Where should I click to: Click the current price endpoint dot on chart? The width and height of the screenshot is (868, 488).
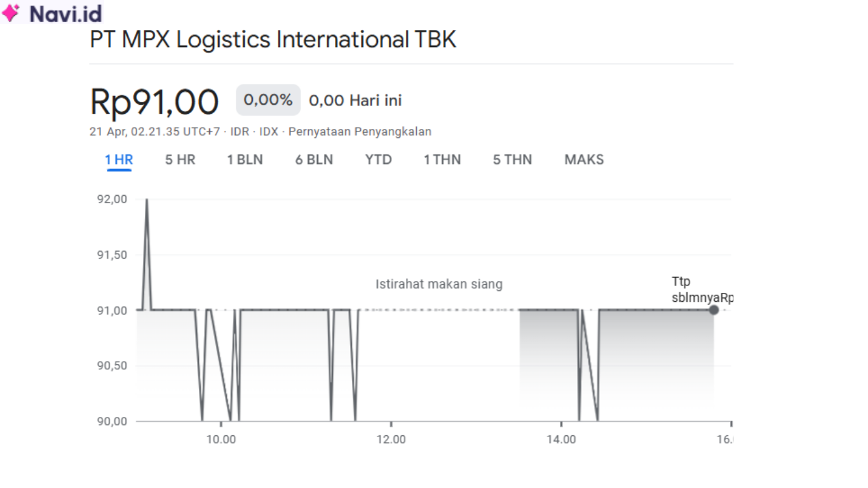714,310
